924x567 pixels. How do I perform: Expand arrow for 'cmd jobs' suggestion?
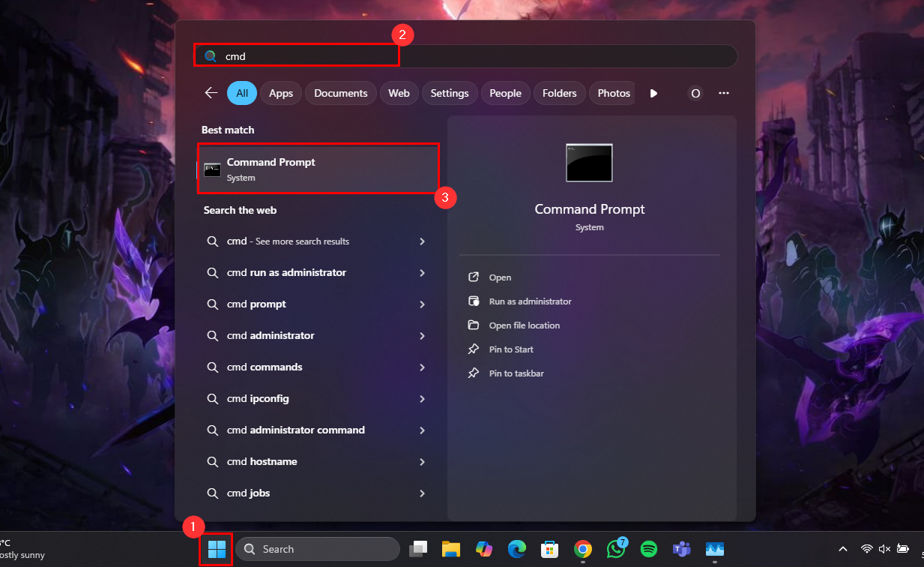click(422, 493)
